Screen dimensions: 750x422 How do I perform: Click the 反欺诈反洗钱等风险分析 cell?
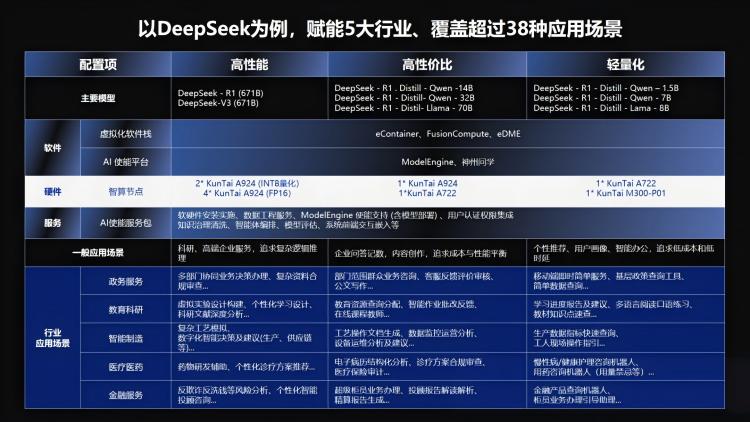pos(248,395)
